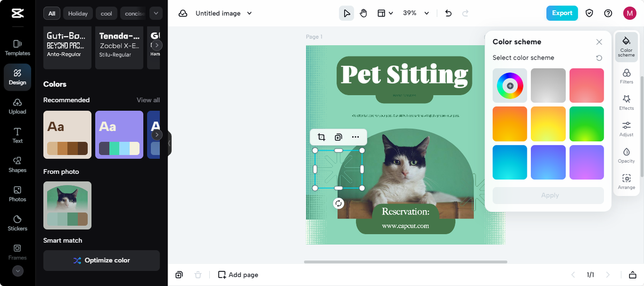Open the custom color wheel picker
The height and width of the screenshot is (286, 644).
pos(510,86)
